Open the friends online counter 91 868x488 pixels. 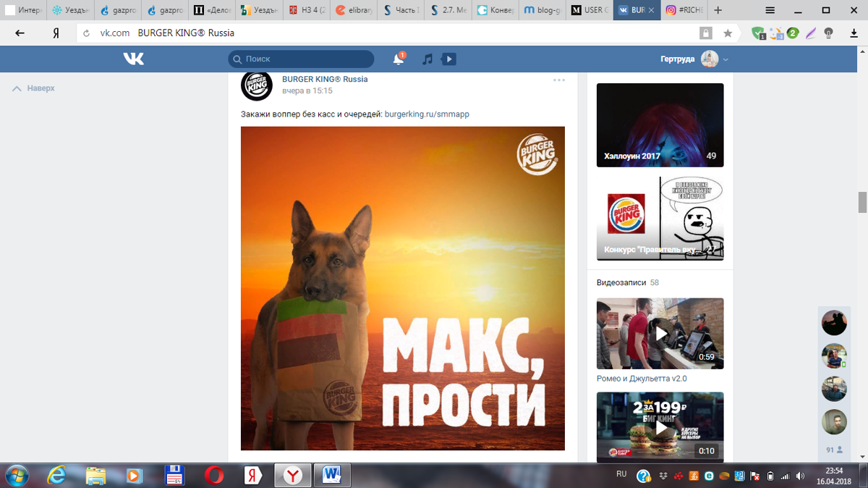(834, 450)
